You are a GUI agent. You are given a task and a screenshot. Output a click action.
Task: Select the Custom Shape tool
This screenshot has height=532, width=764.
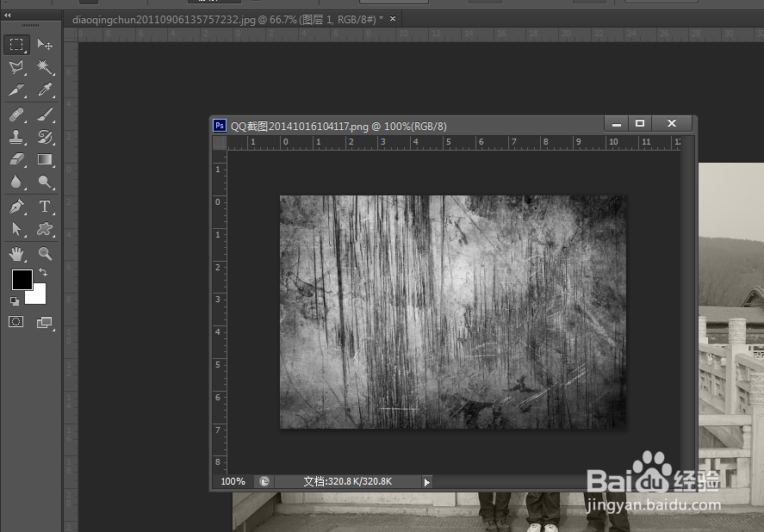(x=45, y=228)
